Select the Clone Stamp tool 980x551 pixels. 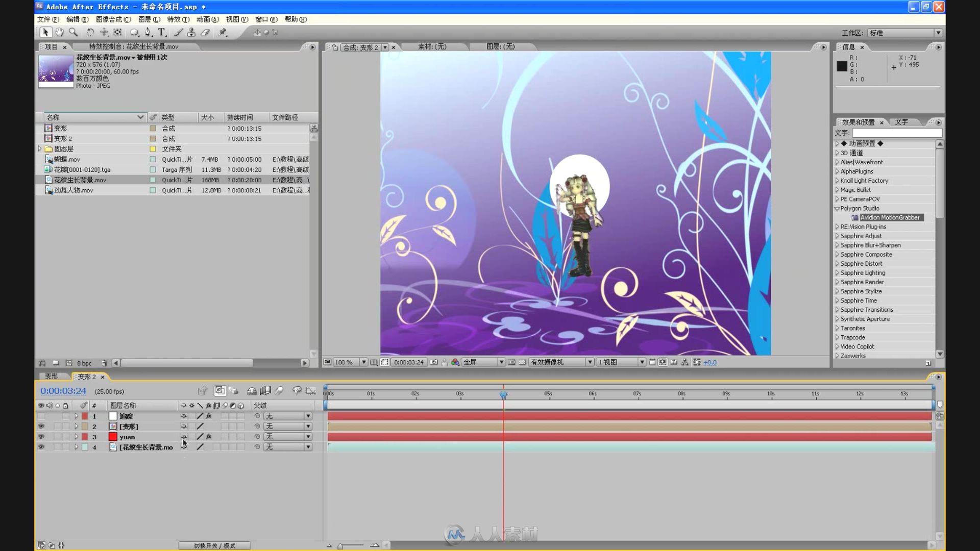(x=191, y=32)
